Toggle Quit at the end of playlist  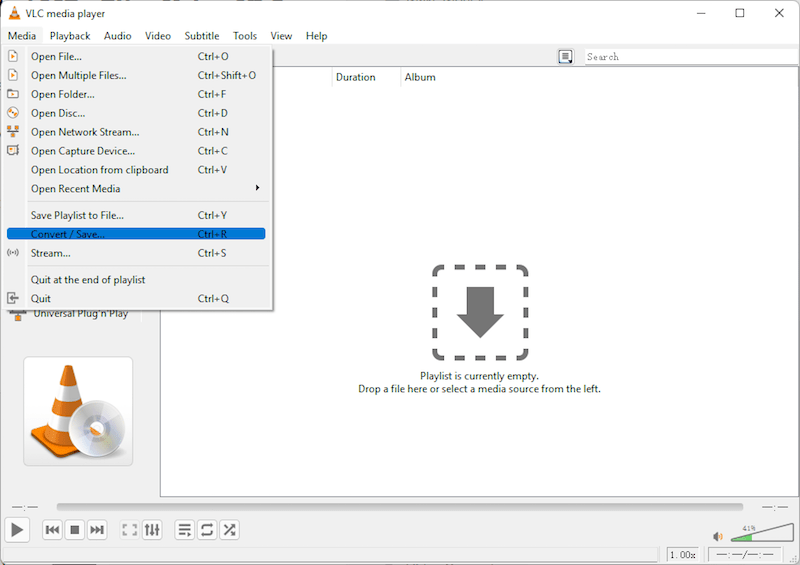point(136,279)
